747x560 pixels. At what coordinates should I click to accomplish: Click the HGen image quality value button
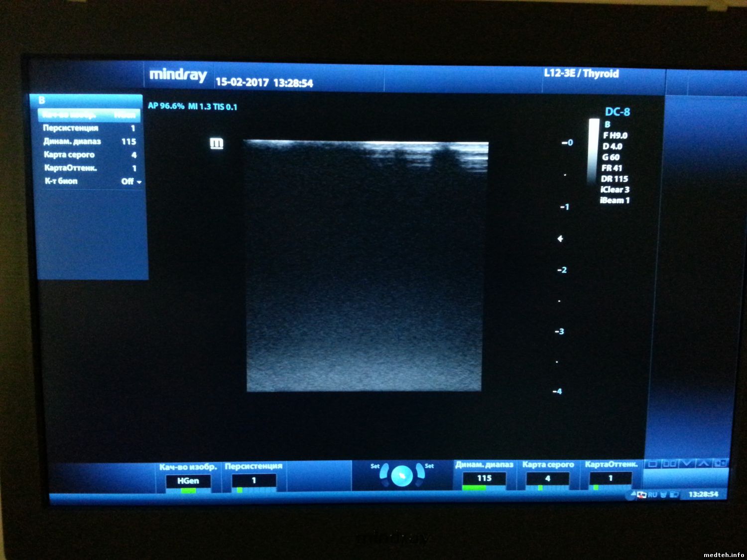pyautogui.click(x=188, y=481)
